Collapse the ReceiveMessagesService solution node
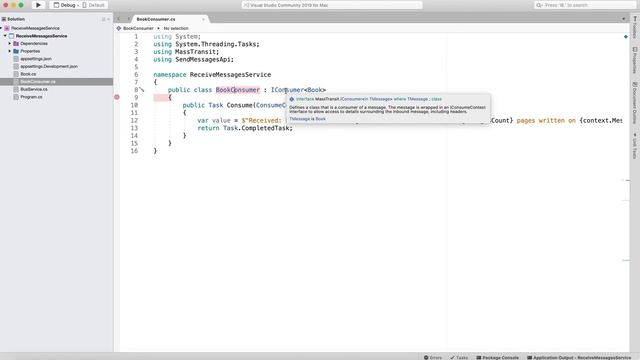This screenshot has height=360, width=640. click(x=2, y=28)
